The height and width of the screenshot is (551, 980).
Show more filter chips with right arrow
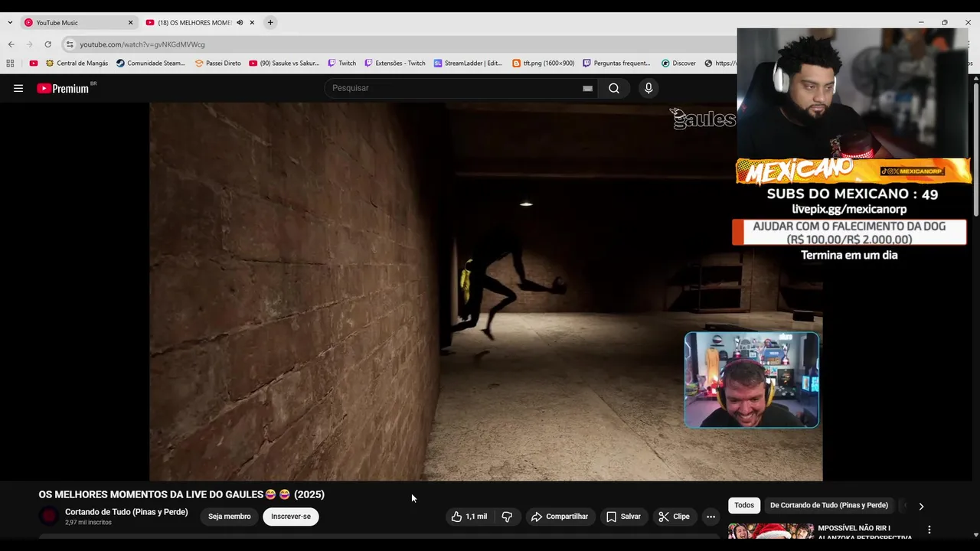921,506
